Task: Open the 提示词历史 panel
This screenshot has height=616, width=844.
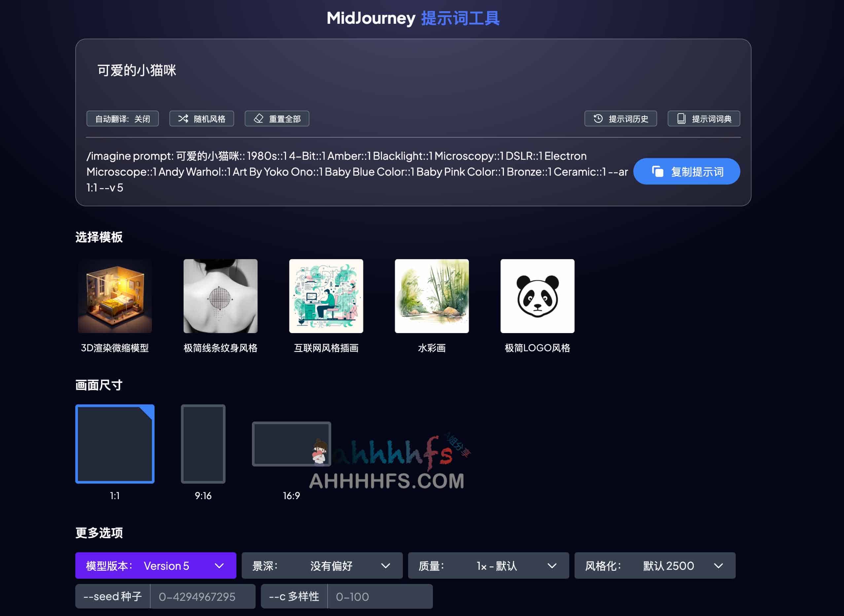Action: [x=621, y=119]
